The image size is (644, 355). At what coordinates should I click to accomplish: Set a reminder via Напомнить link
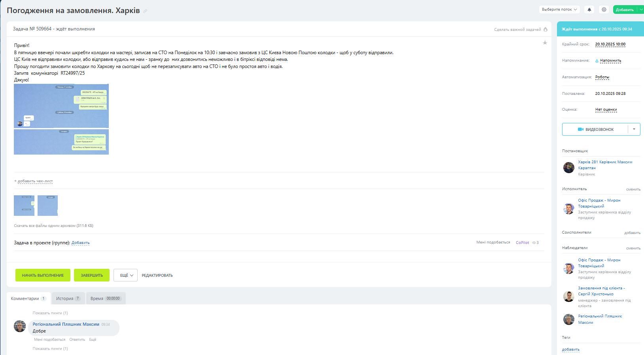[610, 60]
